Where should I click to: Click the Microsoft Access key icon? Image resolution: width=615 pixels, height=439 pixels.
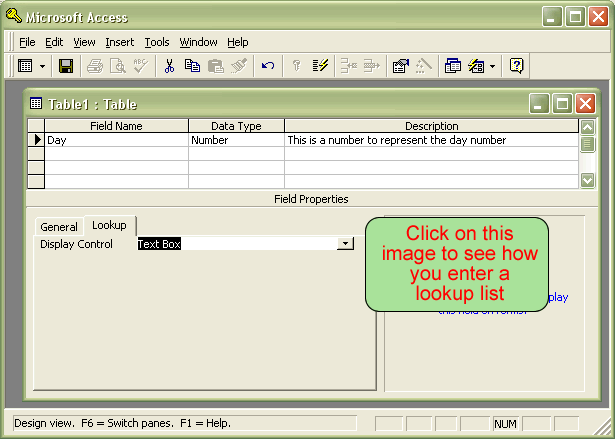pyautogui.click(x=14, y=16)
